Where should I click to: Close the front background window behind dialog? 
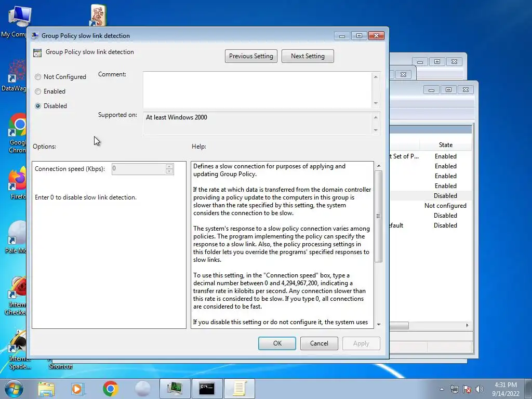[465, 90]
